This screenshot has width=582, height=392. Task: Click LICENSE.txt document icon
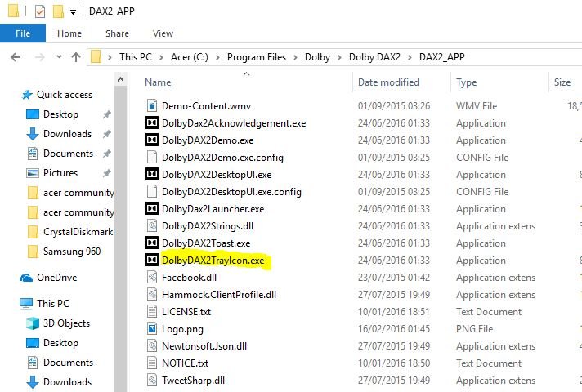[x=152, y=311]
